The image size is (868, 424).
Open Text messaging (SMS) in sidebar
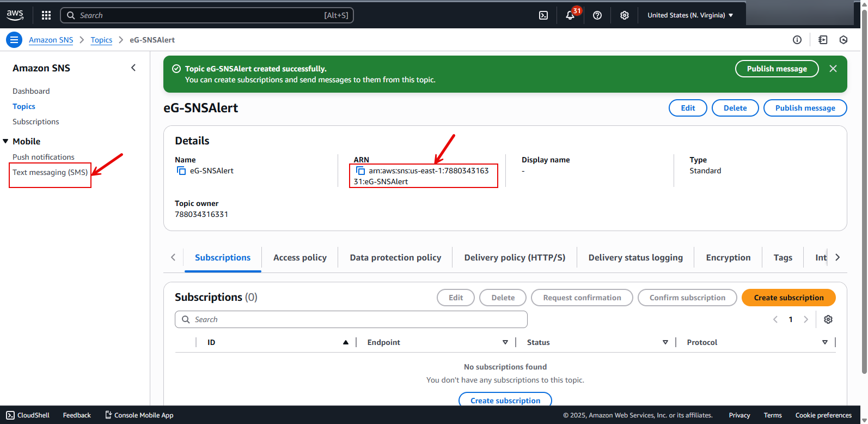coord(50,172)
